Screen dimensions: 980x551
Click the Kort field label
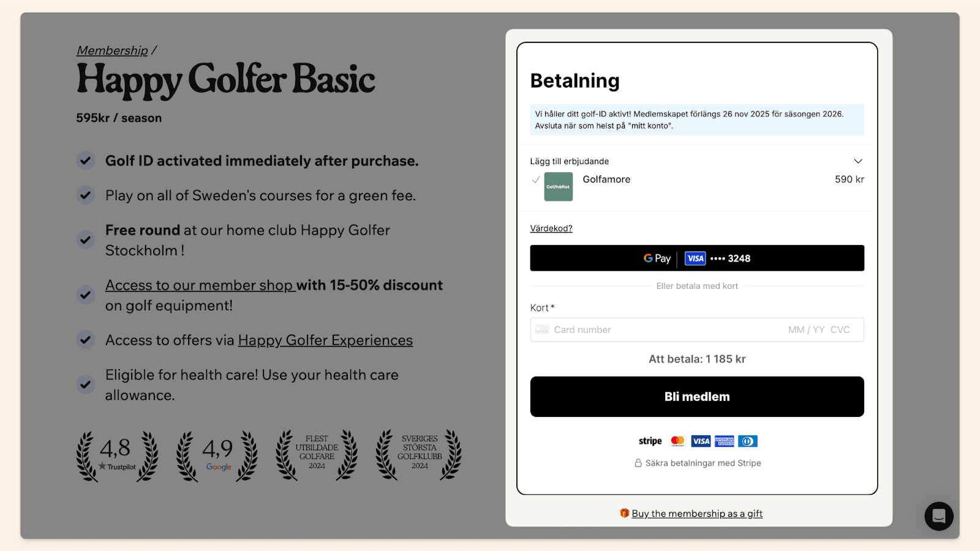[x=542, y=308]
